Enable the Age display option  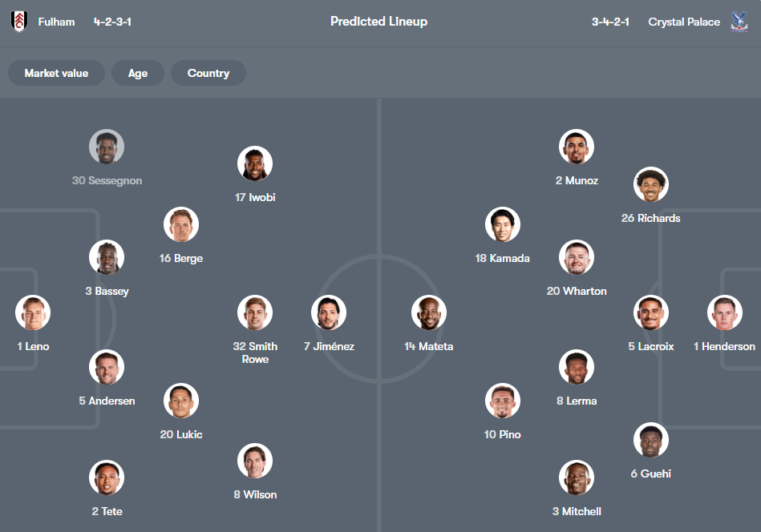[137, 73]
